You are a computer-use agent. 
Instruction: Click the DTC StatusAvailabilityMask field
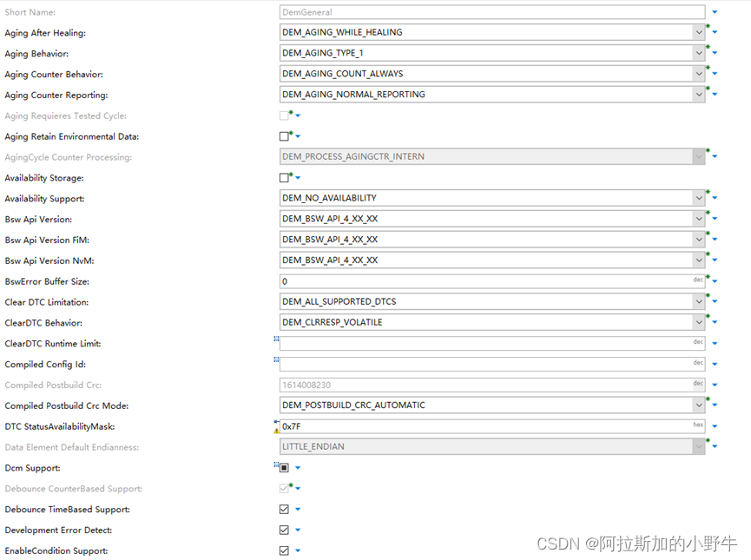pyautogui.click(x=492, y=426)
